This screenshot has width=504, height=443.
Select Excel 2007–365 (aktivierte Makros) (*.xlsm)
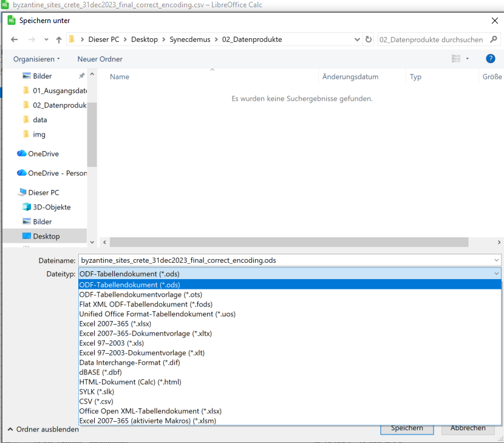(290, 421)
